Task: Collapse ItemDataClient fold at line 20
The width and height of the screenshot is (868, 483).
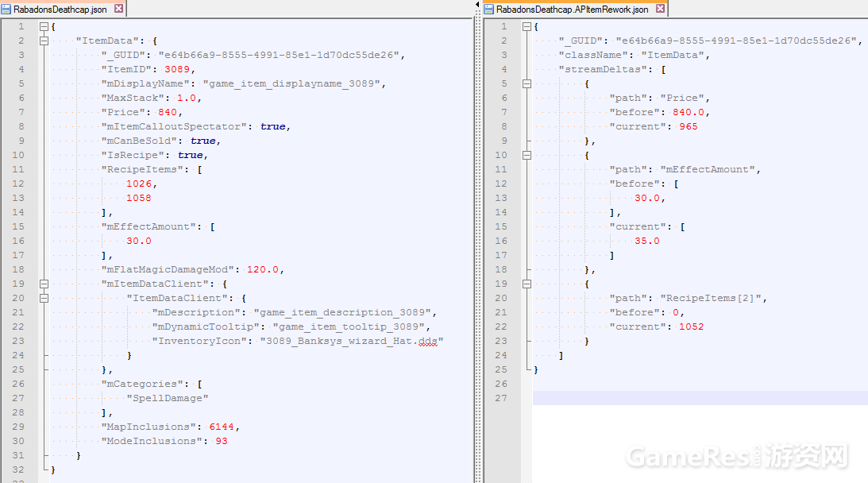Action: (x=44, y=298)
